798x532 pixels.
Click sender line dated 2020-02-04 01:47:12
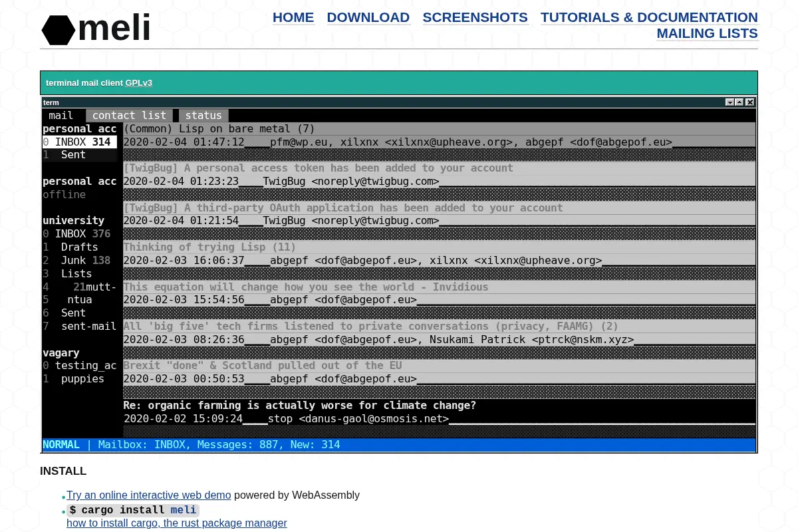(439, 142)
